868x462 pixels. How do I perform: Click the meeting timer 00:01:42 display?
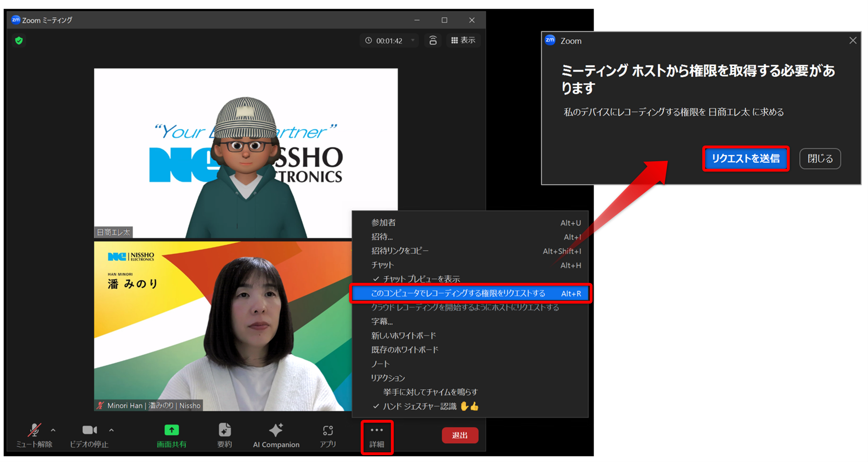pos(389,41)
